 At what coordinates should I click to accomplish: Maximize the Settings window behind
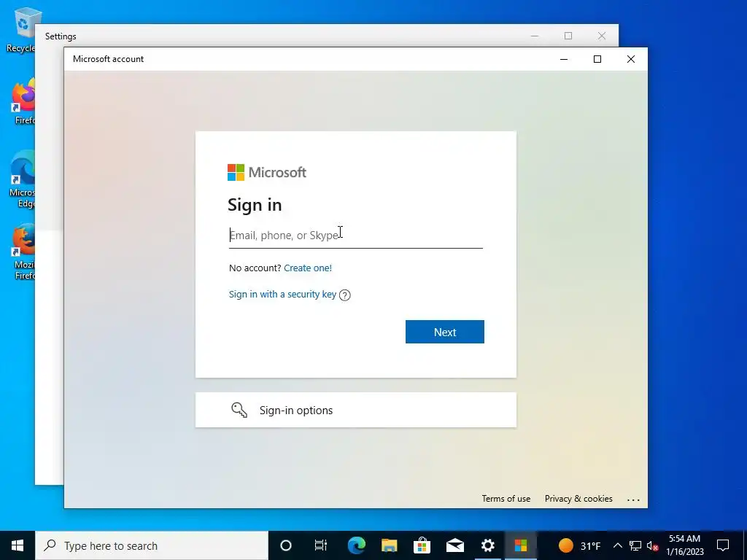[568, 36]
